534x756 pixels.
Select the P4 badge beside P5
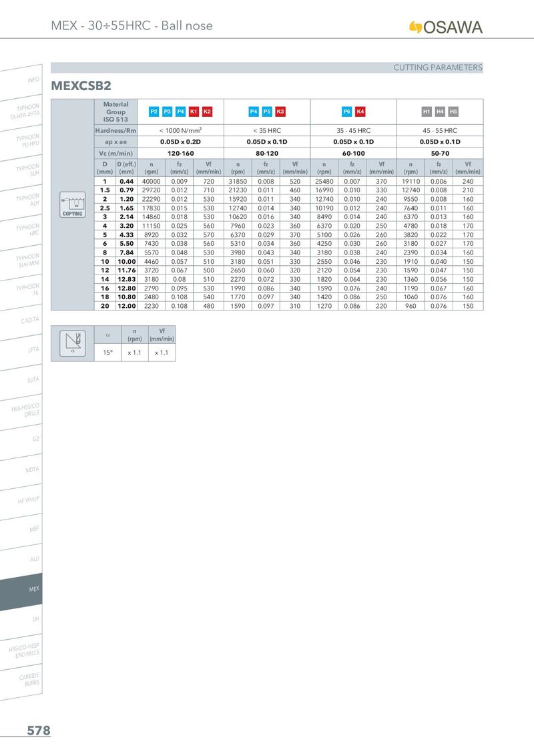[x=254, y=112]
